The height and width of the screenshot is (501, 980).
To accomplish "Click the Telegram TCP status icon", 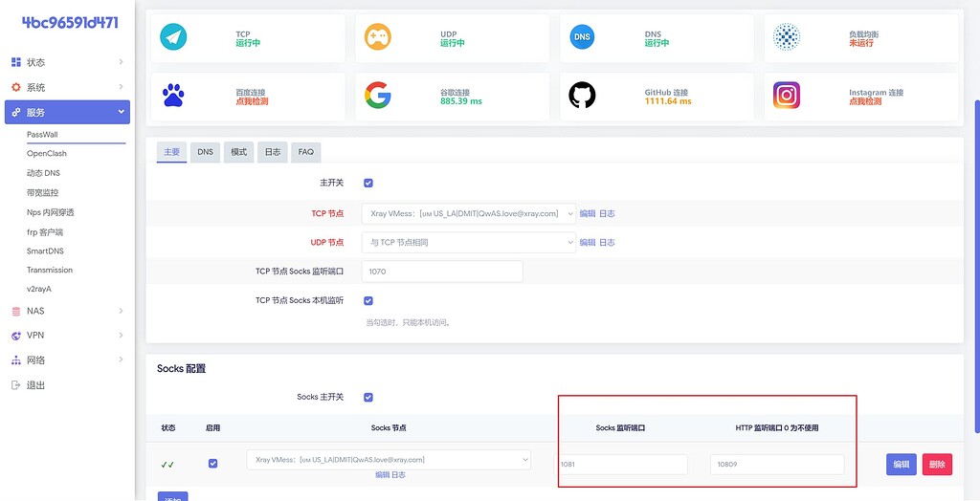I will [173, 37].
